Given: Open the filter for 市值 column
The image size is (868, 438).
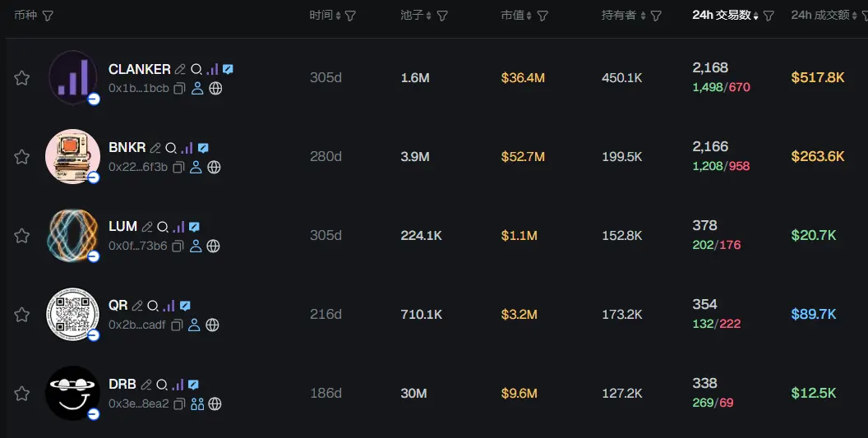Looking at the screenshot, I should [x=542, y=16].
